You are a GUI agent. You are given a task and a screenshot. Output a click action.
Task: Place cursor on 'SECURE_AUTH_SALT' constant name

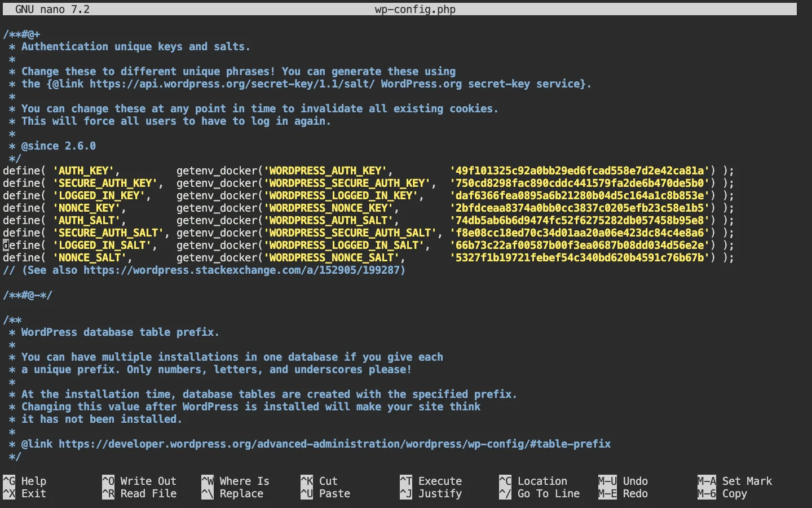tap(108, 233)
